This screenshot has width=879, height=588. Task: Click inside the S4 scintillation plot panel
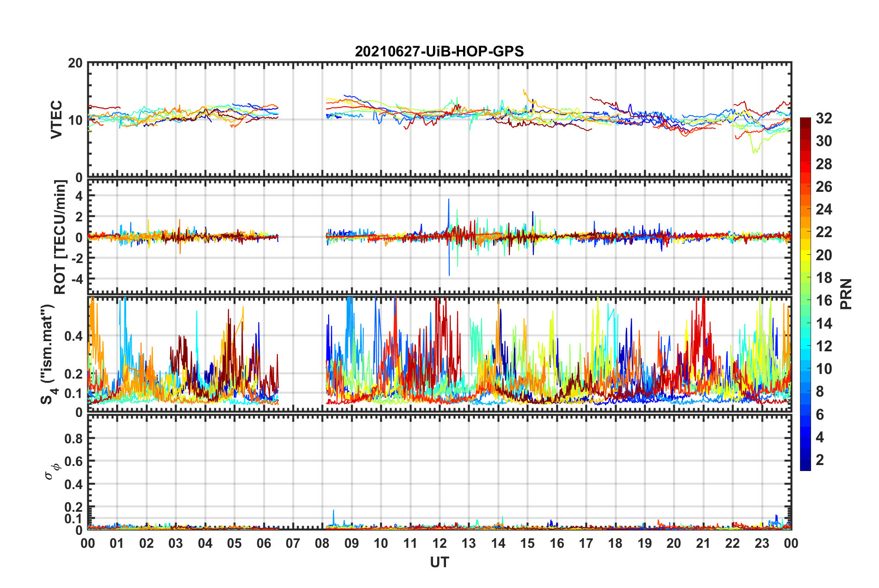[439, 354]
